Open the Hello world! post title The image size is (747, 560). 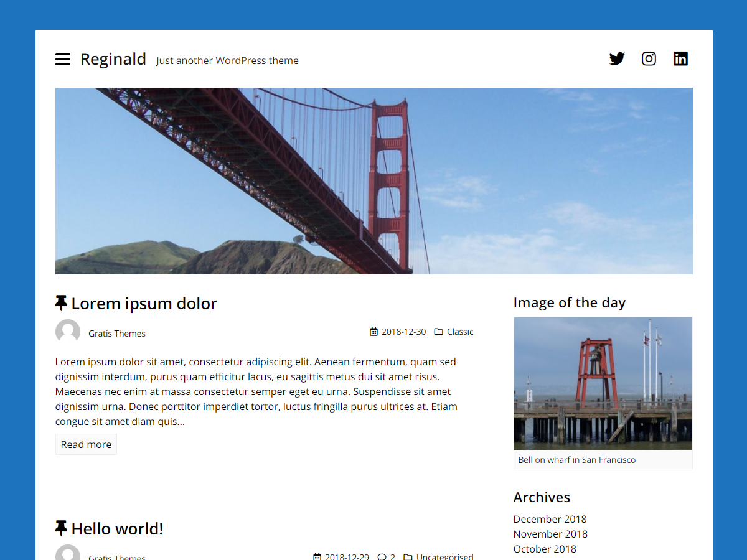tap(117, 529)
